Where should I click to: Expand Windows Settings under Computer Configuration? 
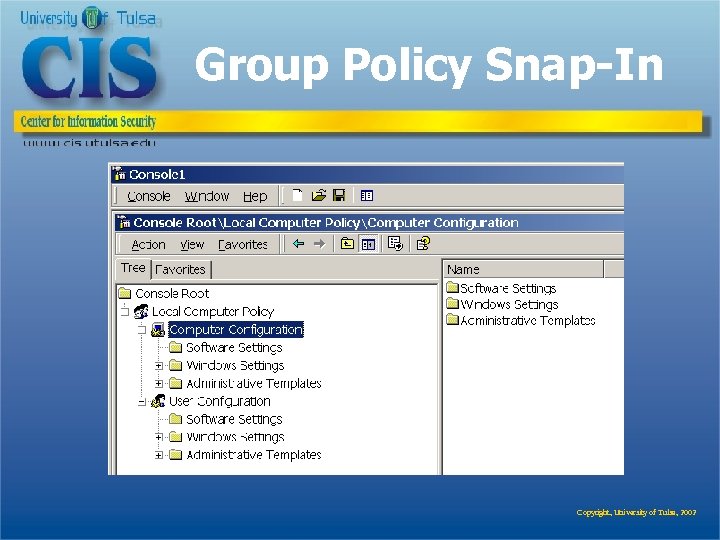pyautogui.click(x=159, y=366)
